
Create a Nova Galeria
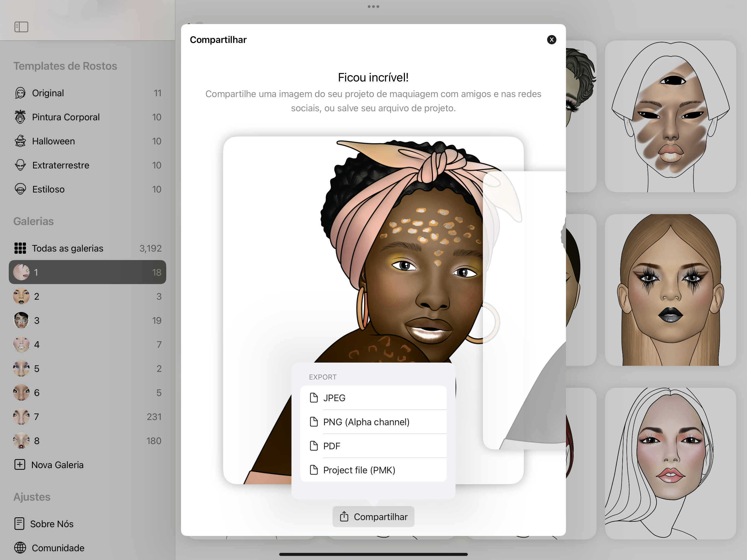click(87, 465)
